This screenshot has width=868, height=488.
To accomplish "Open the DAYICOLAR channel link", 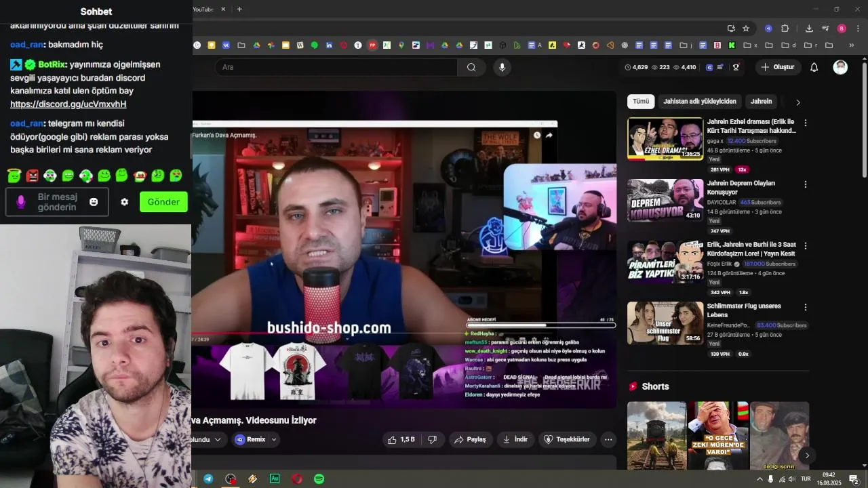I will [722, 202].
